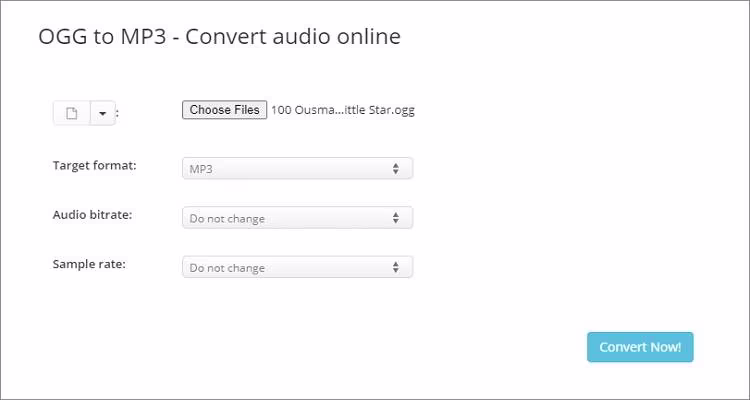Click Do not change text in Audio bitrate
Screen dimensions: 750x400
coord(227,218)
